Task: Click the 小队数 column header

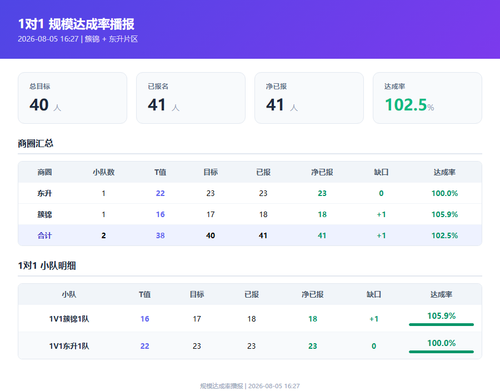Action: click(103, 172)
